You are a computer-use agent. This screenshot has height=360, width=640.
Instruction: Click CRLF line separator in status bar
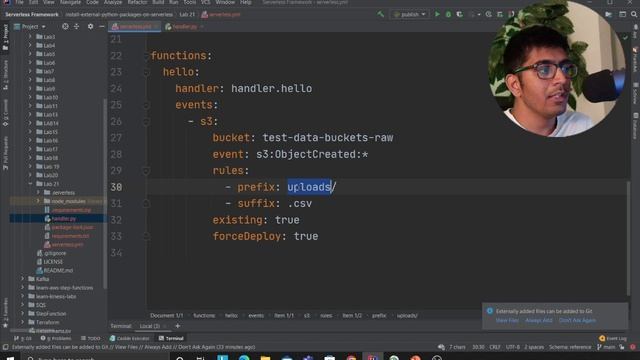coord(495,347)
